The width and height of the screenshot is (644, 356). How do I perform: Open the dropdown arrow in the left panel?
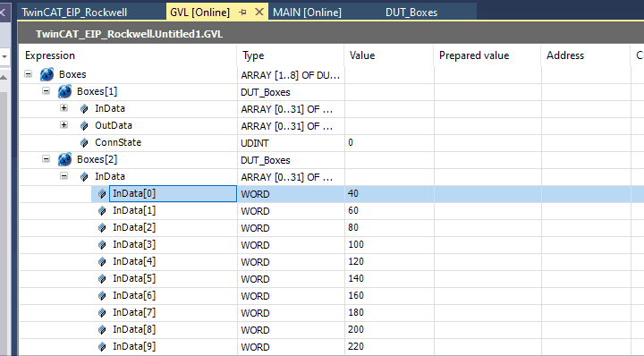pos(4,56)
